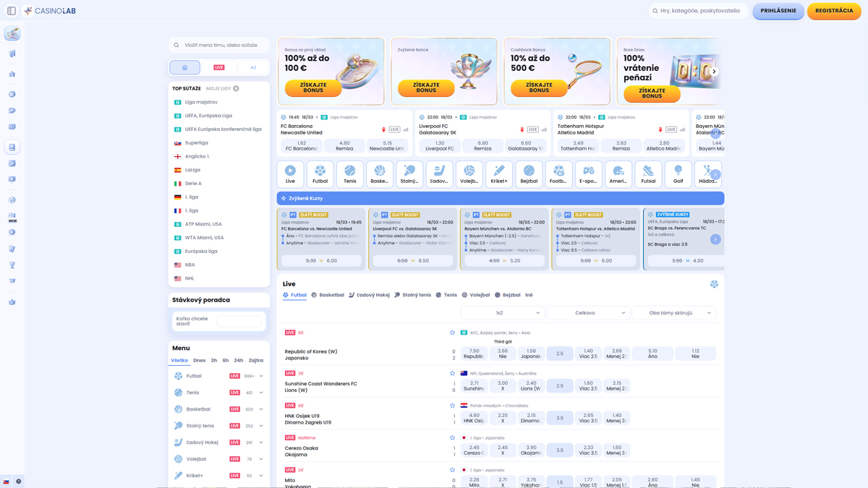
Task: Switch to the Basketbal live tab
Action: (328, 295)
